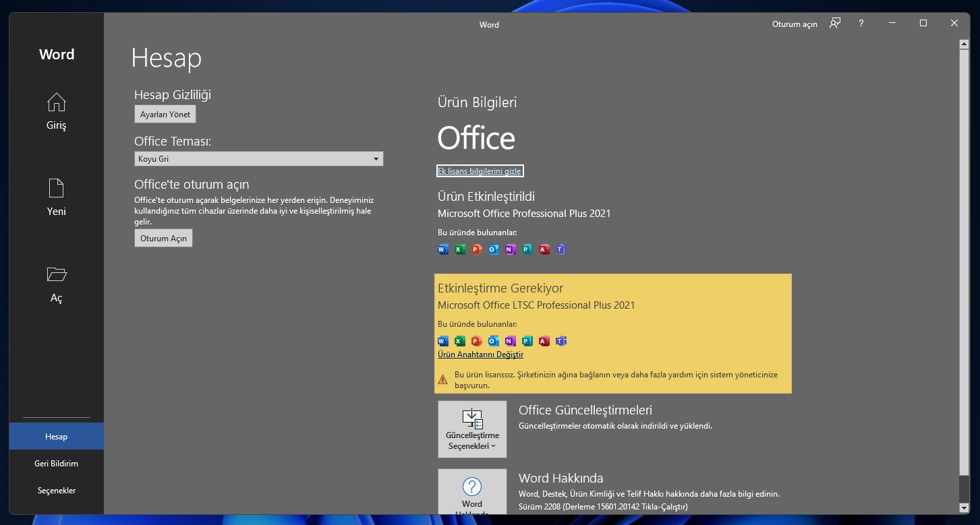Click the Etkinleştirme Gerekiyor heading
This screenshot has width=980, height=525.
(500, 288)
